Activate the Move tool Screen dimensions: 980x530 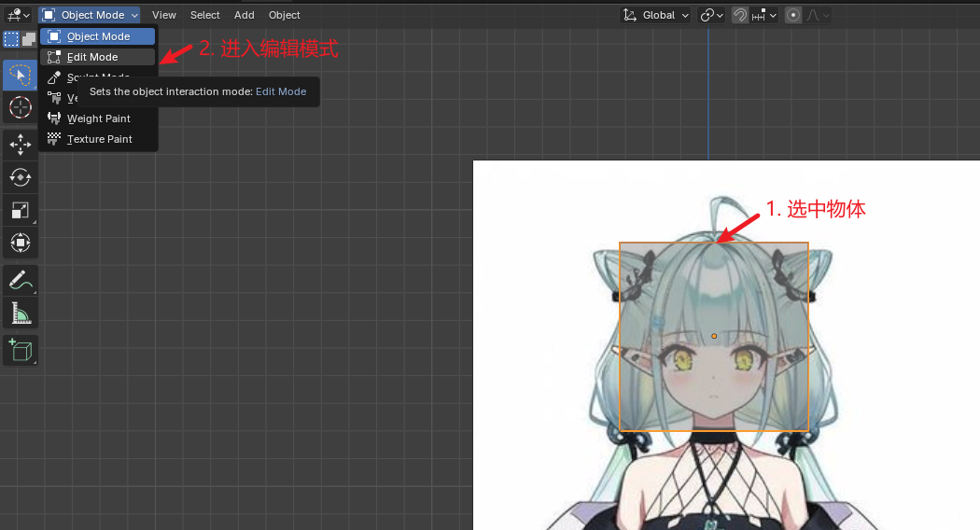20,145
